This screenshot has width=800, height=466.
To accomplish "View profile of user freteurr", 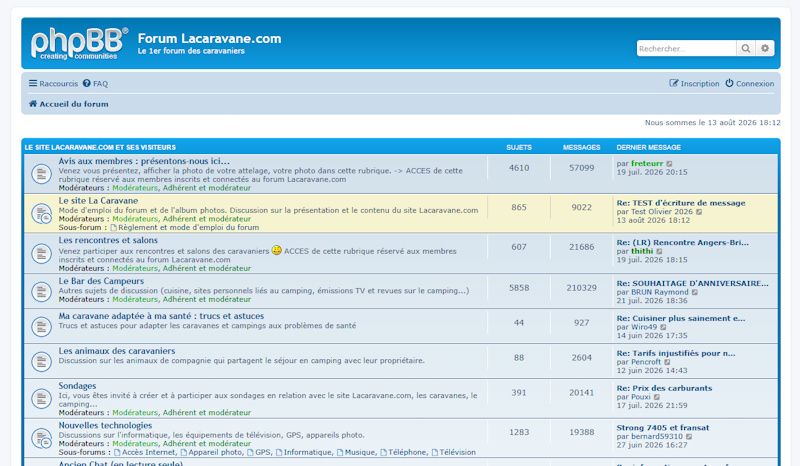I will [647, 164].
